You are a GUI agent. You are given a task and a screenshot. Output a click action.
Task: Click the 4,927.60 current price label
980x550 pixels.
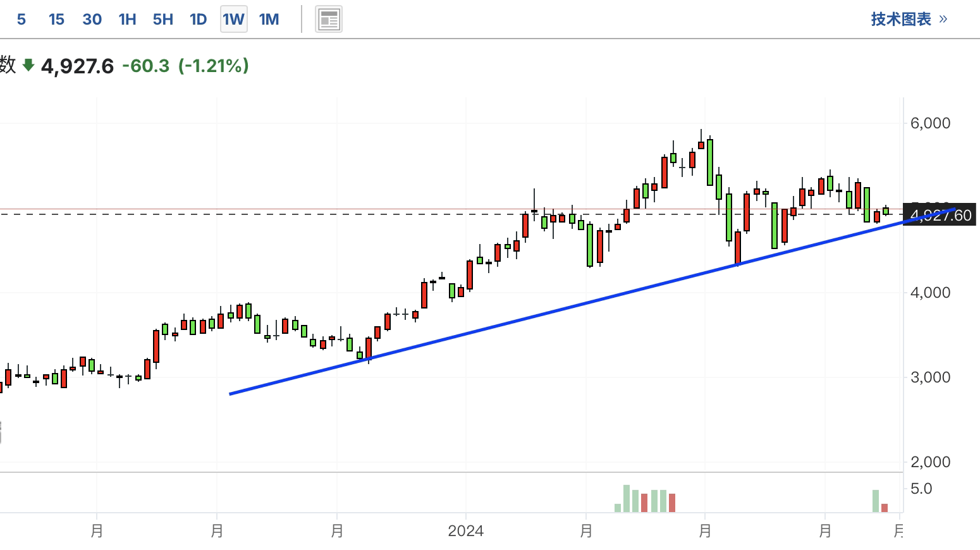point(940,216)
